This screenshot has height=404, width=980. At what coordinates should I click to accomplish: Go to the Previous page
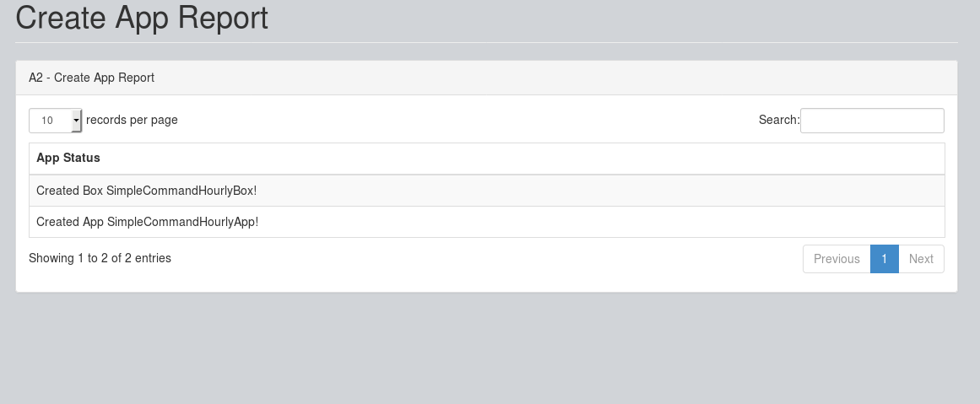836,259
